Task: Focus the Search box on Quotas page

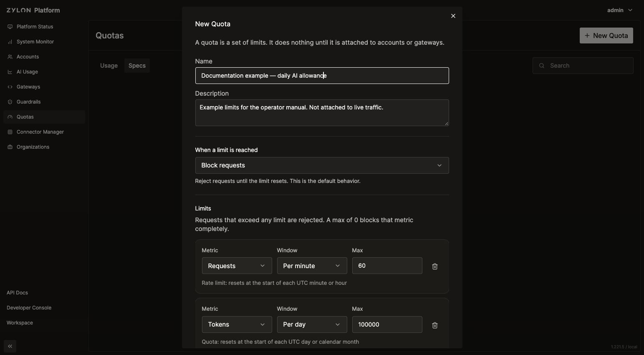Action: tap(583, 66)
